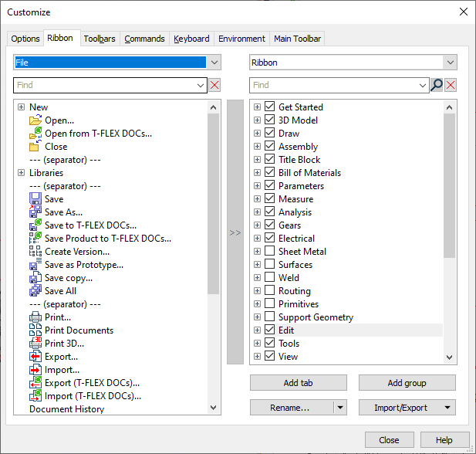This screenshot has height=454, width=476.
Task: Select the Save As... icon
Action: point(35,212)
